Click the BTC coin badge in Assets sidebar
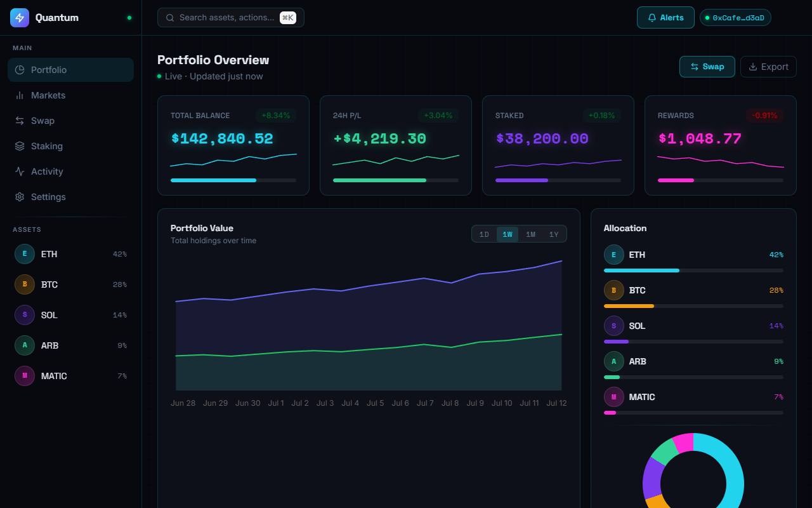This screenshot has height=508, width=812. 25,284
